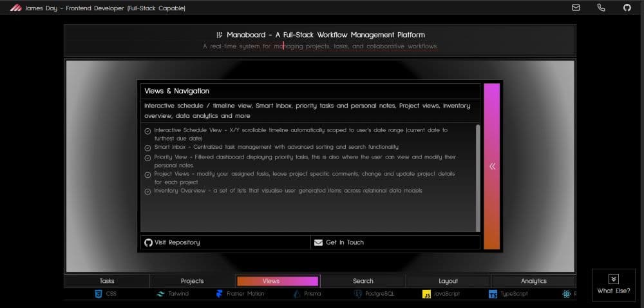Click the PostgreSQL icon
644x308 pixels.
[357, 294]
